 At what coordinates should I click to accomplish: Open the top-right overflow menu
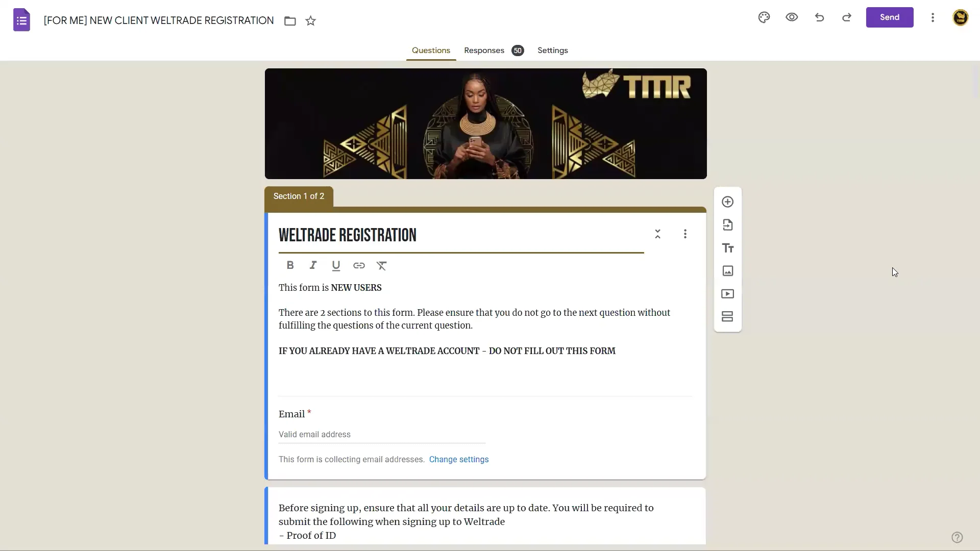933,17
